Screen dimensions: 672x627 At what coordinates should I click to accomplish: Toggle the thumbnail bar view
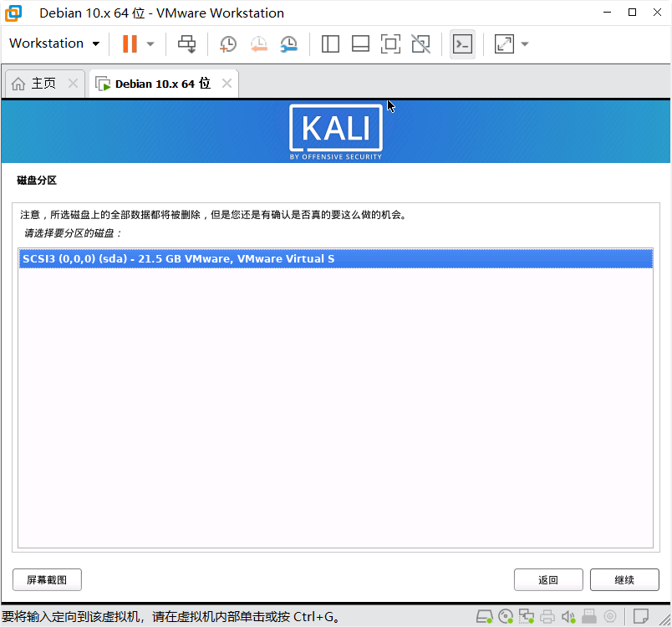(360, 43)
